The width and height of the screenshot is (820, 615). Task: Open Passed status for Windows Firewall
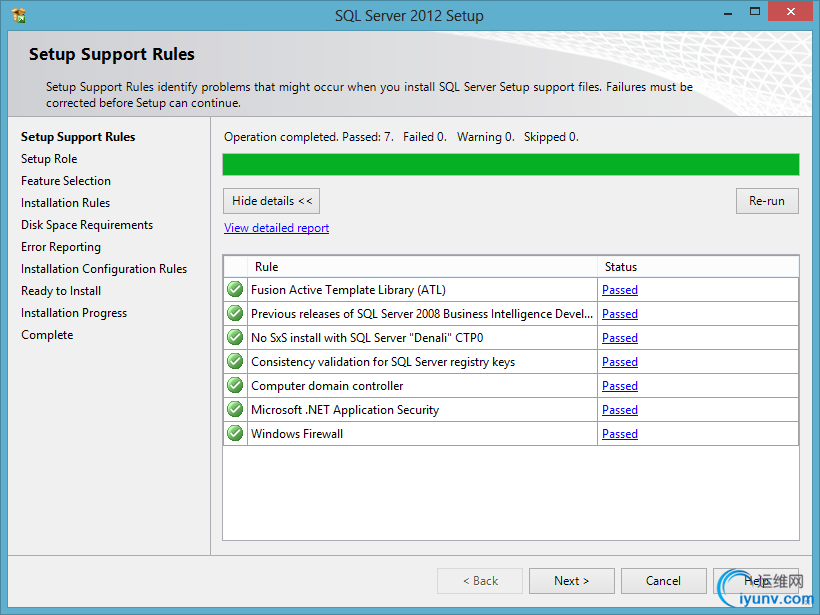[620, 434]
